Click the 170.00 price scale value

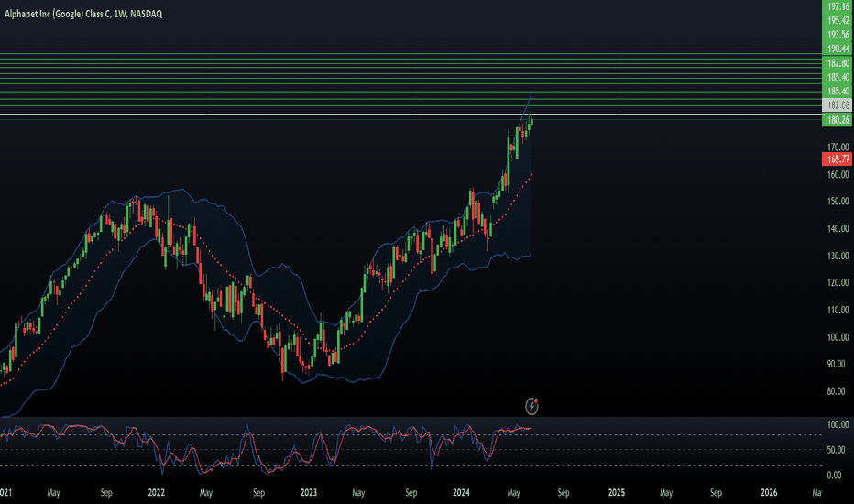(838, 148)
